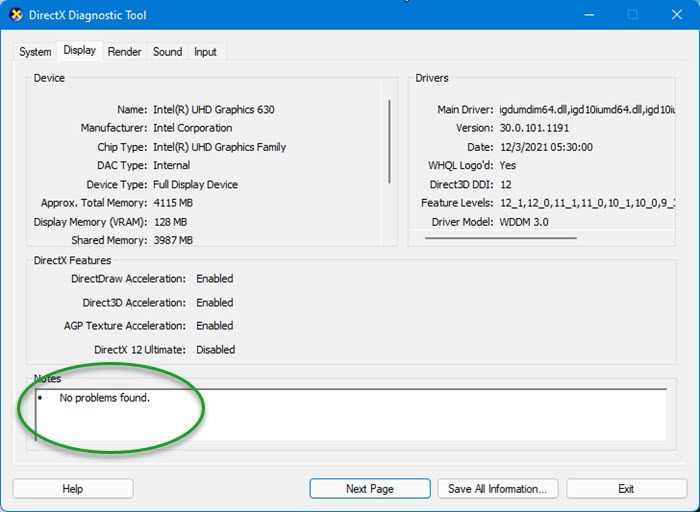
Task: Minimize the DirectX Diagnostic Tool window
Action: coord(589,15)
